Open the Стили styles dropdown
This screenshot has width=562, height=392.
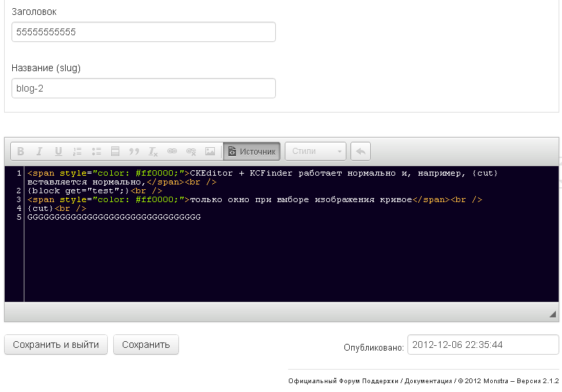coord(315,151)
